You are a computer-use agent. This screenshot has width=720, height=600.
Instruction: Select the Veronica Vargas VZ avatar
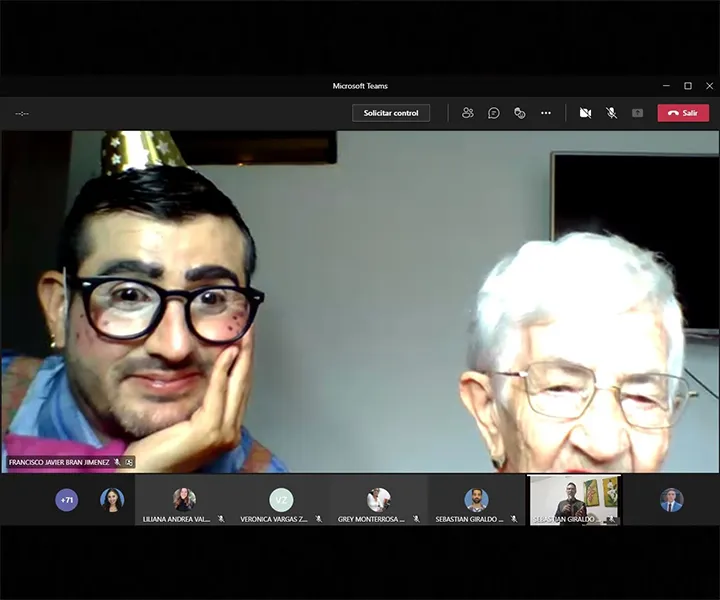pos(281,500)
